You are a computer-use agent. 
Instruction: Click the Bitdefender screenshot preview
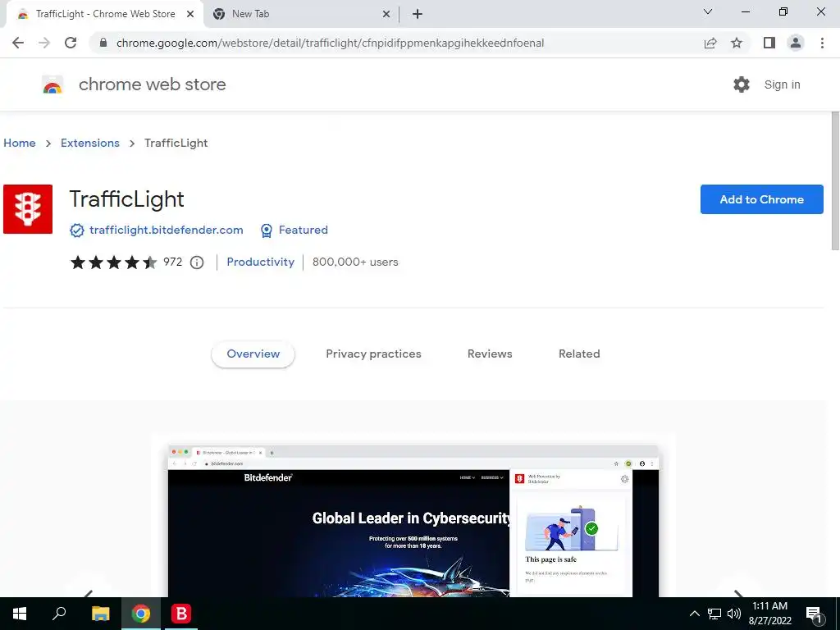point(413,519)
